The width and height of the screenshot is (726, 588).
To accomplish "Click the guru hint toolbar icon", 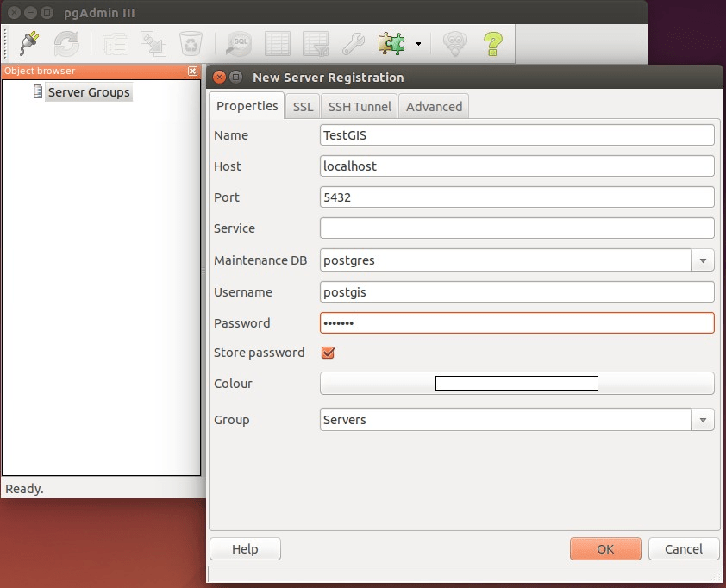I will 455,44.
